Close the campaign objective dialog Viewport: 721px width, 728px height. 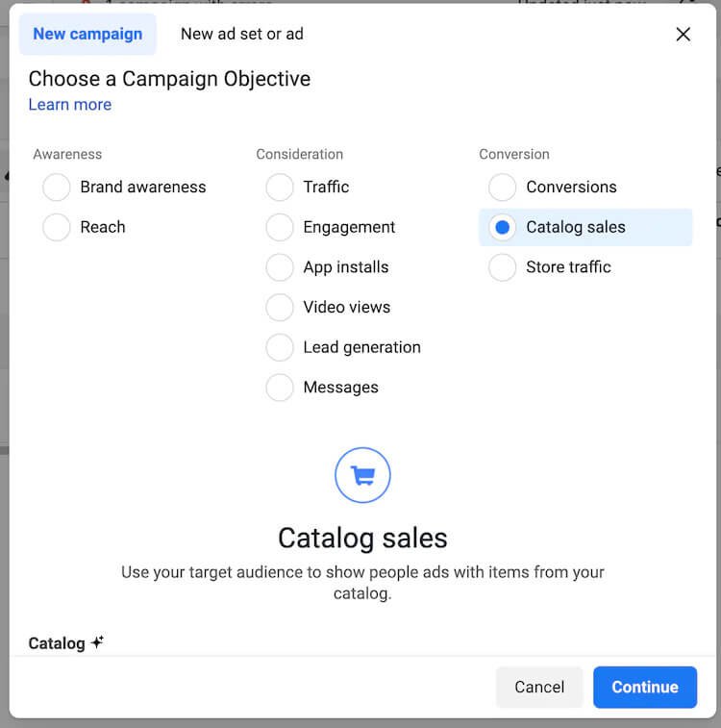683,35
